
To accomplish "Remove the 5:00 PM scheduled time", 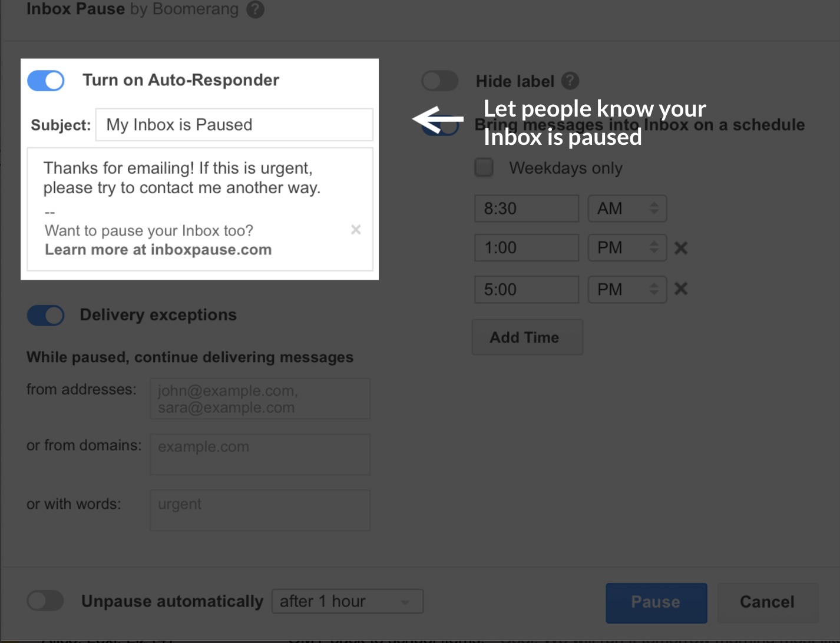I will [x=681, y=289].
